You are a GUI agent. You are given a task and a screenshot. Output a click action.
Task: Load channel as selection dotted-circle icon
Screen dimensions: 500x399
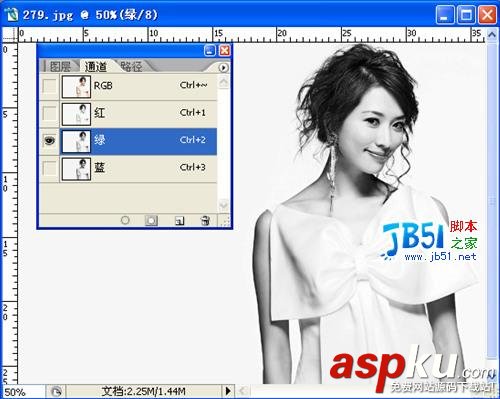pos(125,220)
